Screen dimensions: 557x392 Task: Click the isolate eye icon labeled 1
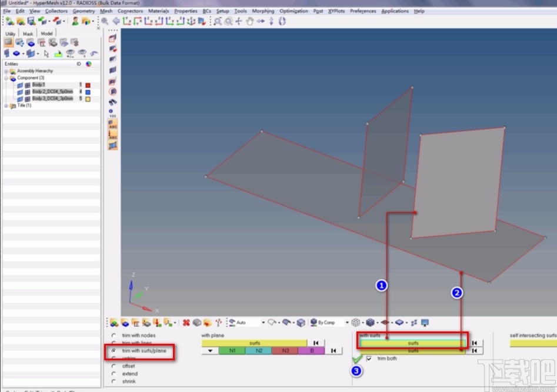pos(82,53)
